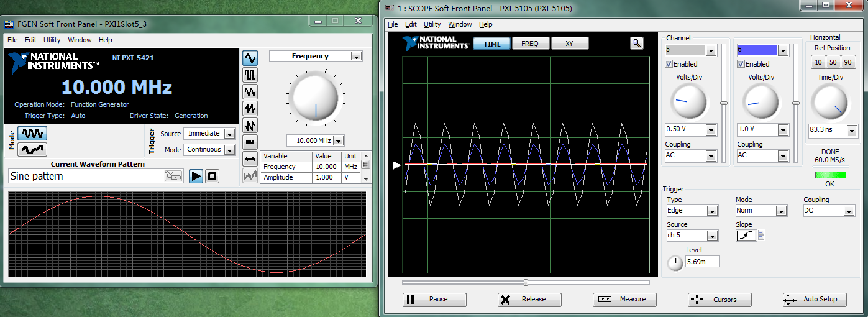The height and width of the screenshot is (317, 868).
Task: Open waveform pattern file browse icon
Action: pyautogui.click(x=173, y=176)
